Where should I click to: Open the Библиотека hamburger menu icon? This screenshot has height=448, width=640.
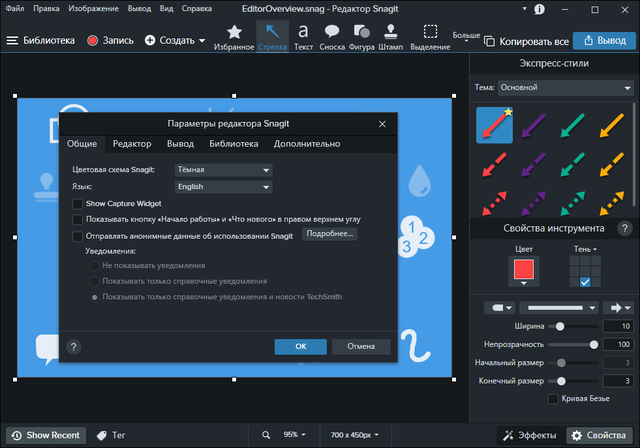12,40
